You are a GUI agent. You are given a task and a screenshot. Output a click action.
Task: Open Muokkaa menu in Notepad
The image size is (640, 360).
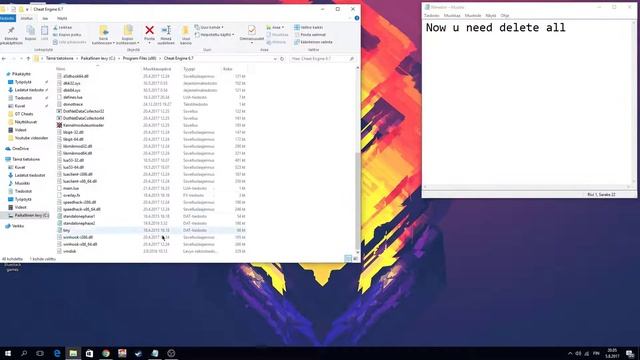coord(452,16)
